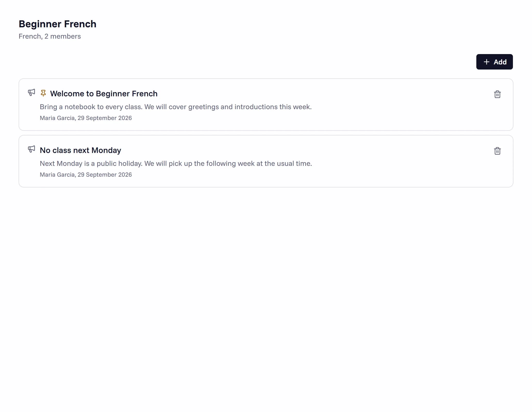Click the 2 members count in subtitle
This screenshot has height=412, width=532.
63,36
